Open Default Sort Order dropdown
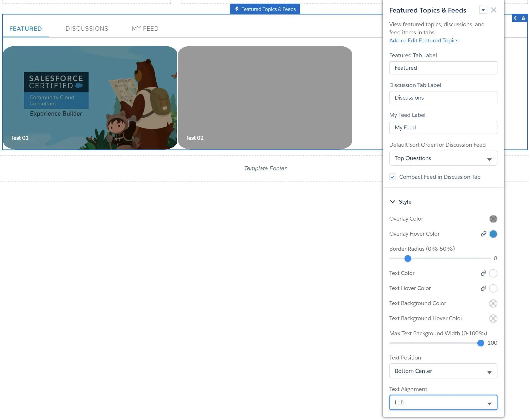Image resolution: width=529 pixels, height=420 pixels. 443,158
